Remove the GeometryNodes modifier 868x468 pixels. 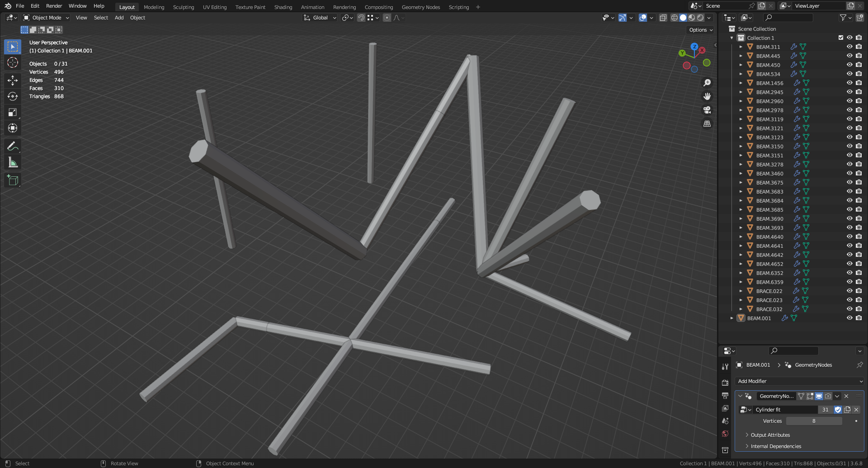click(846, 396)
